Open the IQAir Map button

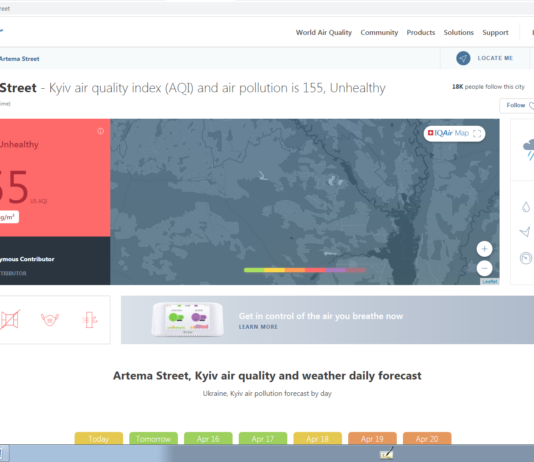[454, 133]
